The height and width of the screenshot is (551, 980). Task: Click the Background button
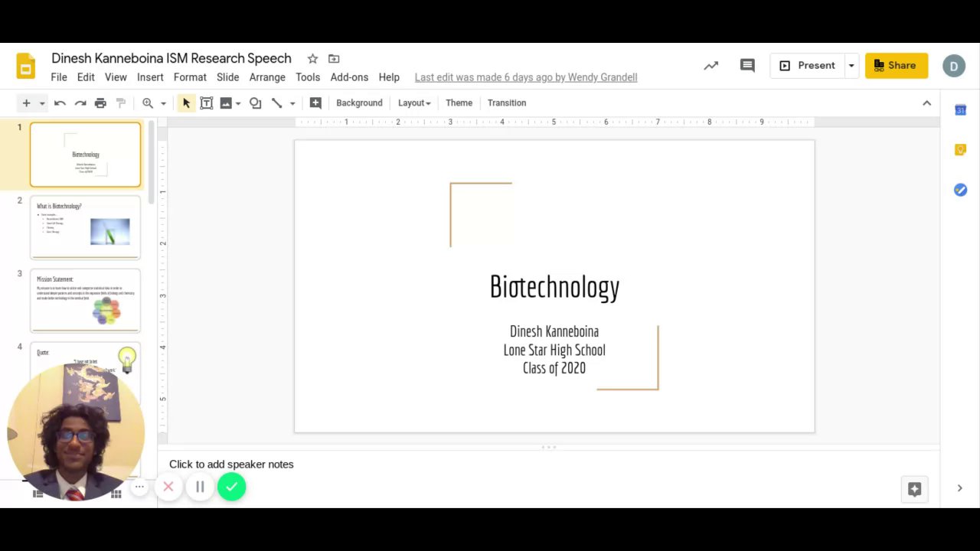[x=359, y=103]
